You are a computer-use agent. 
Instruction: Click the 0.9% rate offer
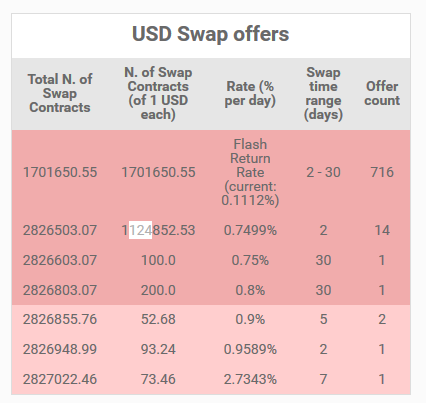tap(250, 319)
